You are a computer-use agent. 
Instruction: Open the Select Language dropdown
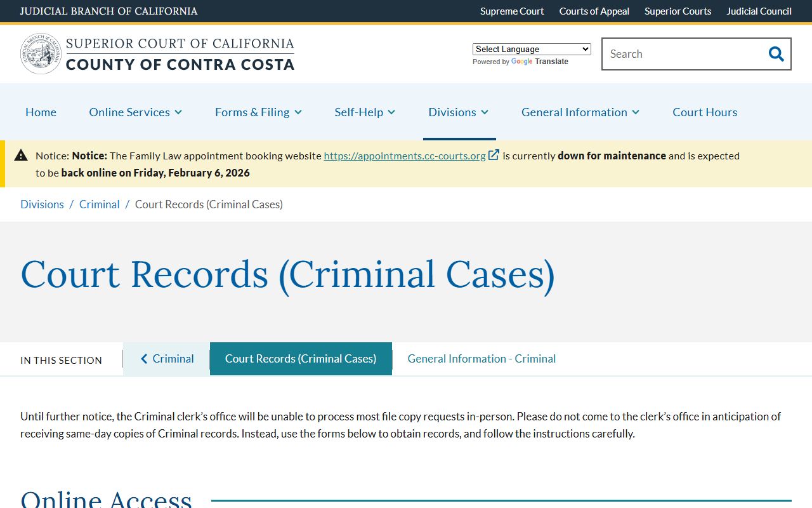(x=532, y=49)
